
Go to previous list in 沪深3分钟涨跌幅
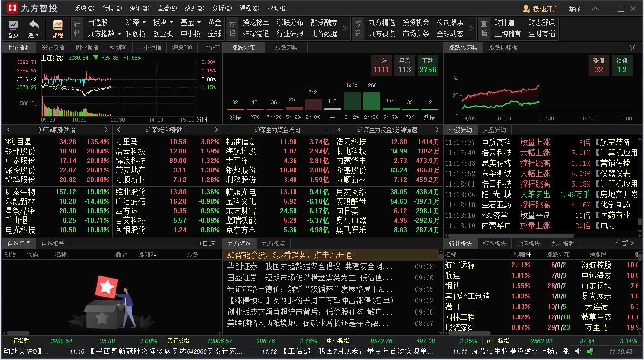coord(118,130)
